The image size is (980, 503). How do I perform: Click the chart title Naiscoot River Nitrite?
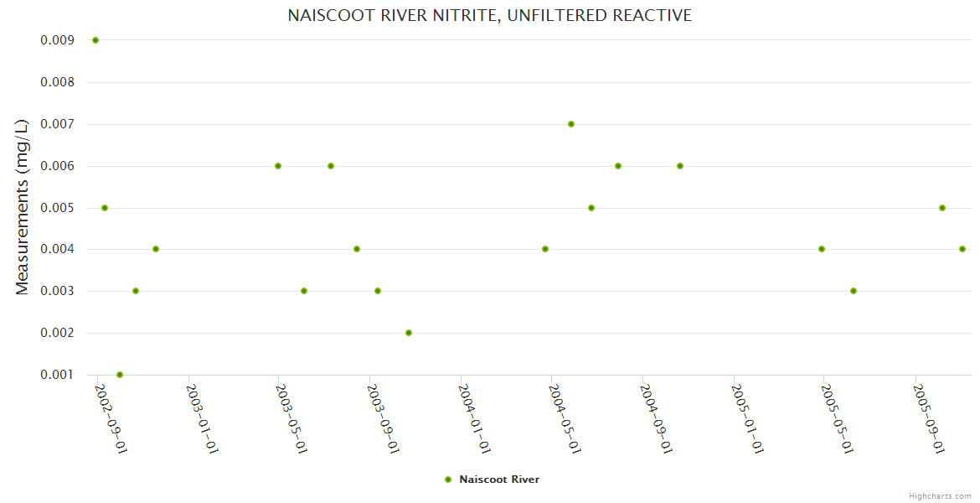tap(490, 16)
